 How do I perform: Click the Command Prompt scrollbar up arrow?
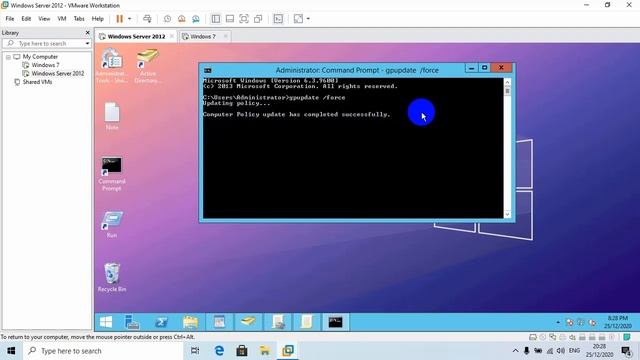[507, 82]
